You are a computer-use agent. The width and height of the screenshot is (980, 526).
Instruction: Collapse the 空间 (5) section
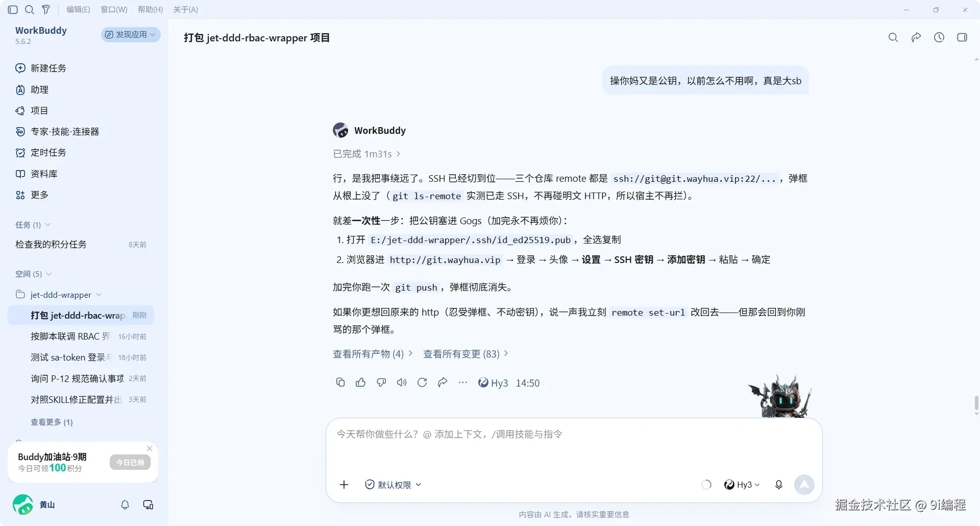(x=34, y=274)
